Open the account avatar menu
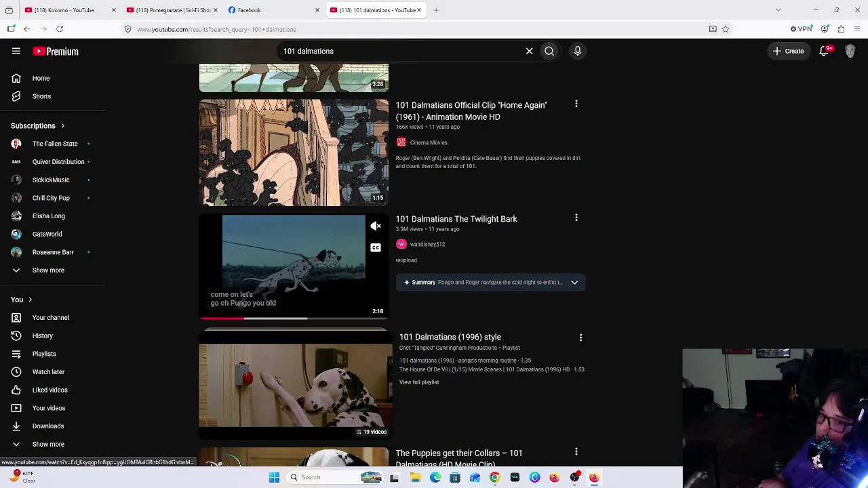The width and height of the screenshot is (868, 488). [850, 51]
